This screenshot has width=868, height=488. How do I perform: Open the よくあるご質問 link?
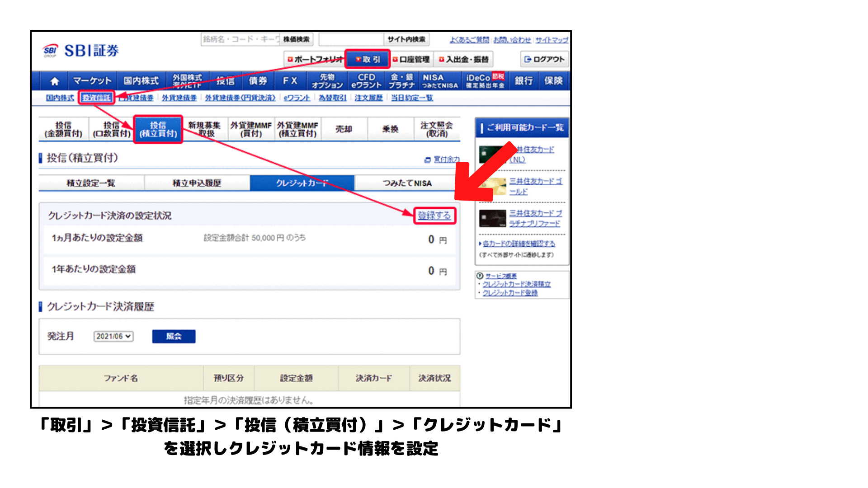469,40
